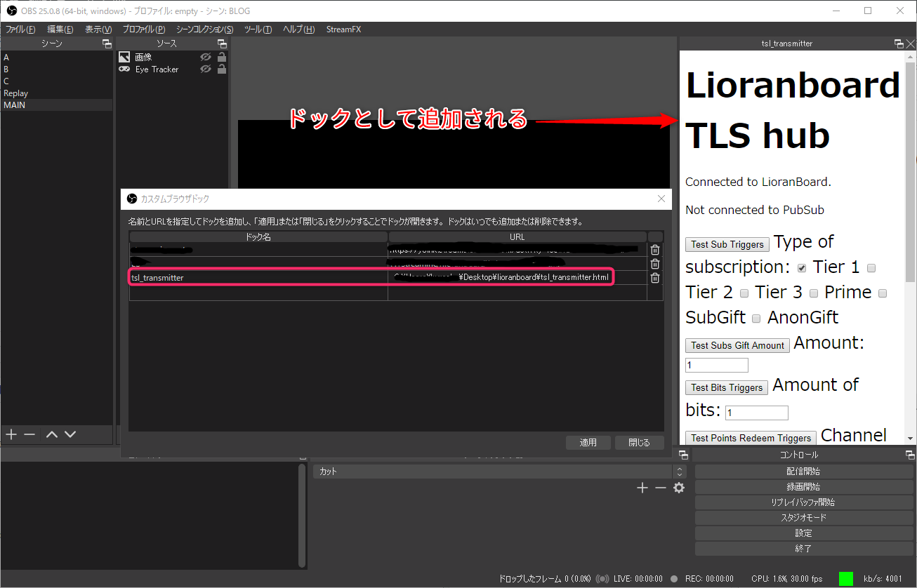Open the ファイル(F) menu

pos(20,29)
